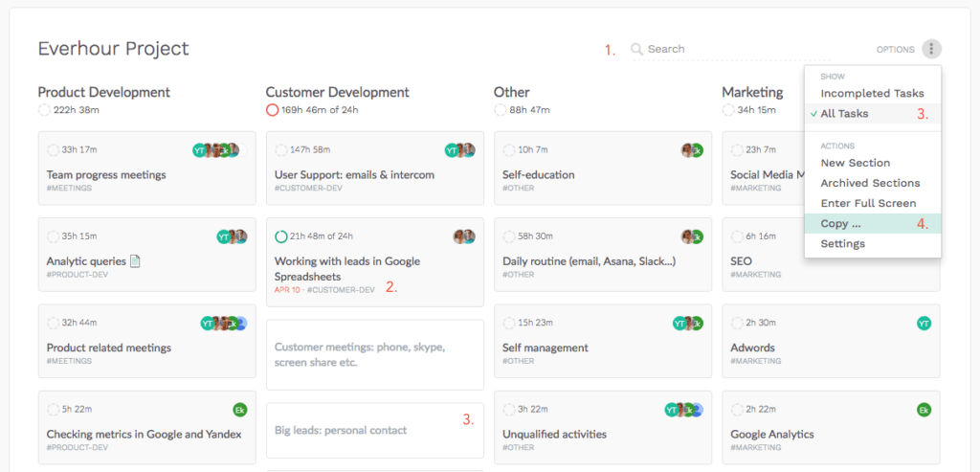
Task: Open Settings from the options dropdown
Action: pyautogui.click(x=842, y=244)
